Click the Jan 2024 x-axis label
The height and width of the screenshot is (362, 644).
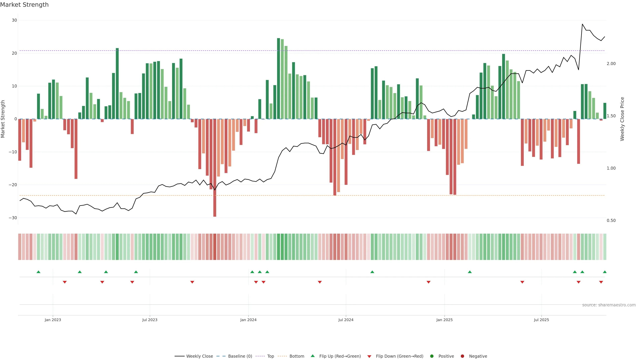[x=248, y=320]
